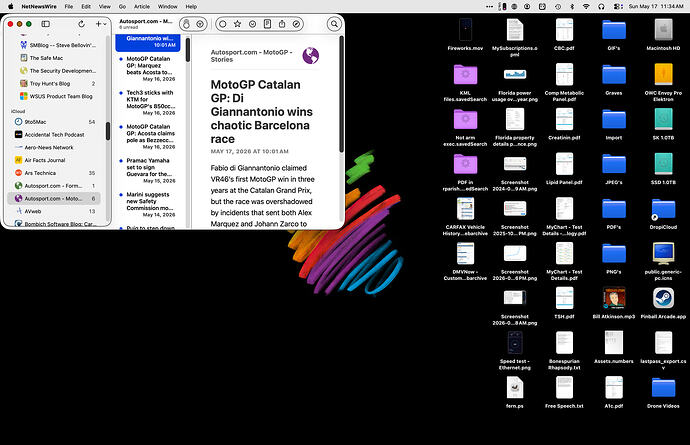Select Aero-News Network feed
690x445 pixels.
point(55,147)
